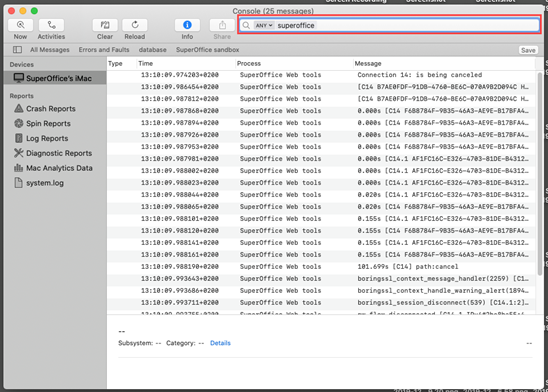Image resolution: width=548 pixels, height=392 pixels.
Task: Open Spin Reports in sidebar
Action: pos(48,123)
